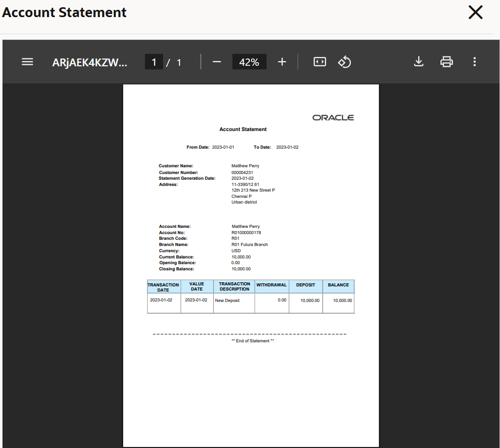Click the VALUE DATE column header
The width and height of the screenshot is (500, 448).
197,286
